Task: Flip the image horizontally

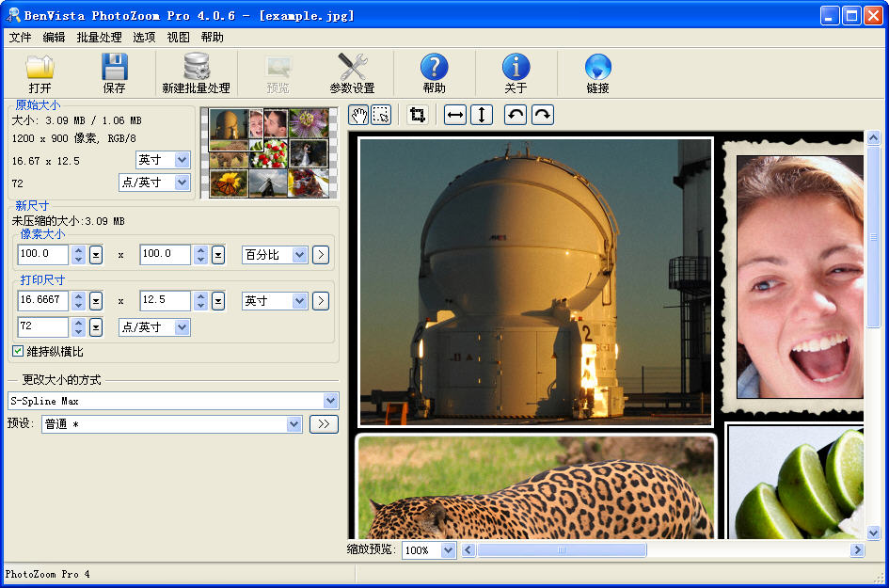Action: click(x=455, y=115)
